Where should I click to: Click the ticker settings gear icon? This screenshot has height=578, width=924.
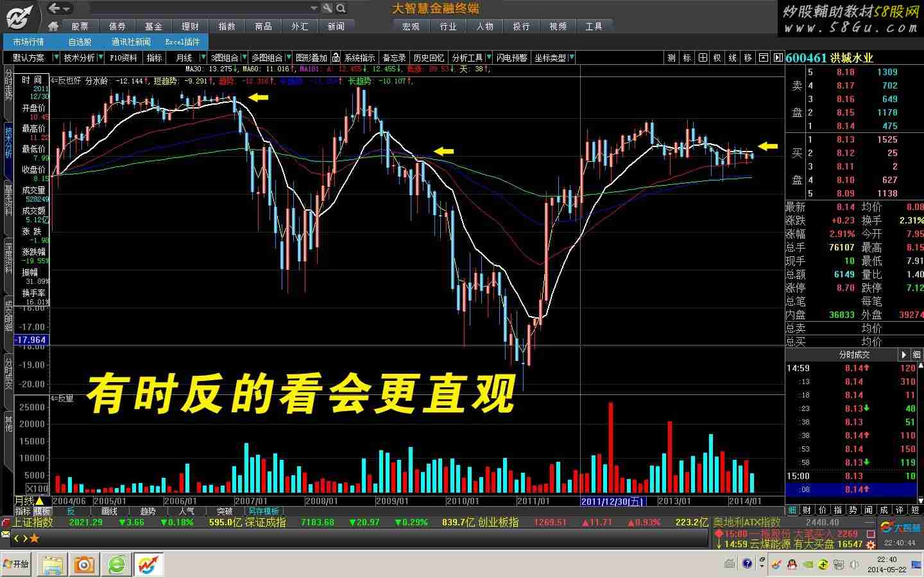pos(871,545)
